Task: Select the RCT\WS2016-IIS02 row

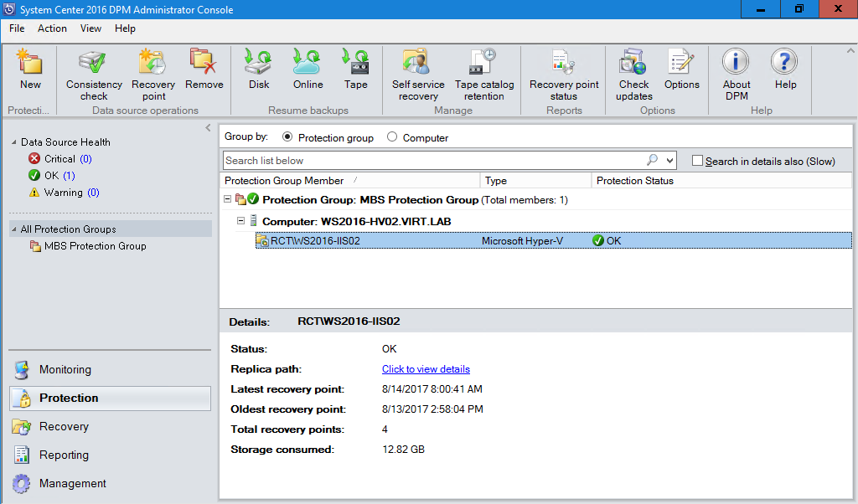Action: [x=554, y=240]
